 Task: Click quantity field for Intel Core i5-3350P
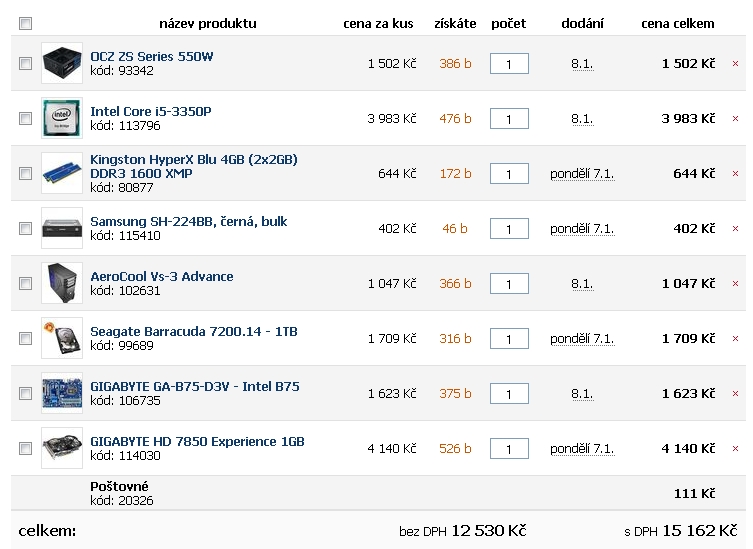tap(509, 119)
